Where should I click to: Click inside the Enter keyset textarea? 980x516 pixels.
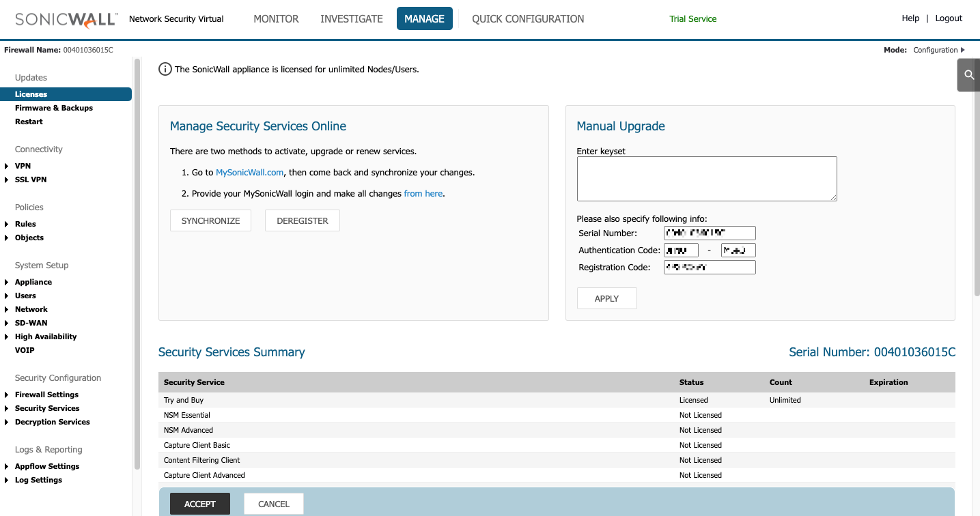tap(706, 179)
